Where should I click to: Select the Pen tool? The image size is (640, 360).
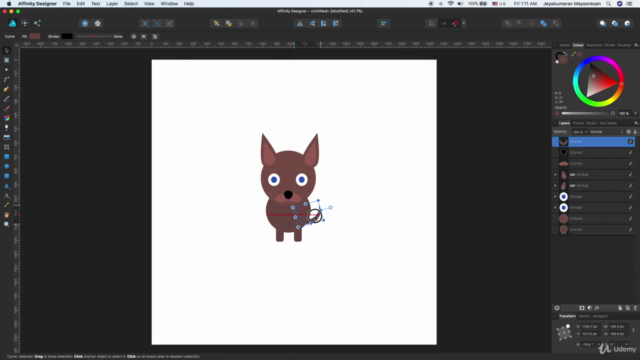7,89
